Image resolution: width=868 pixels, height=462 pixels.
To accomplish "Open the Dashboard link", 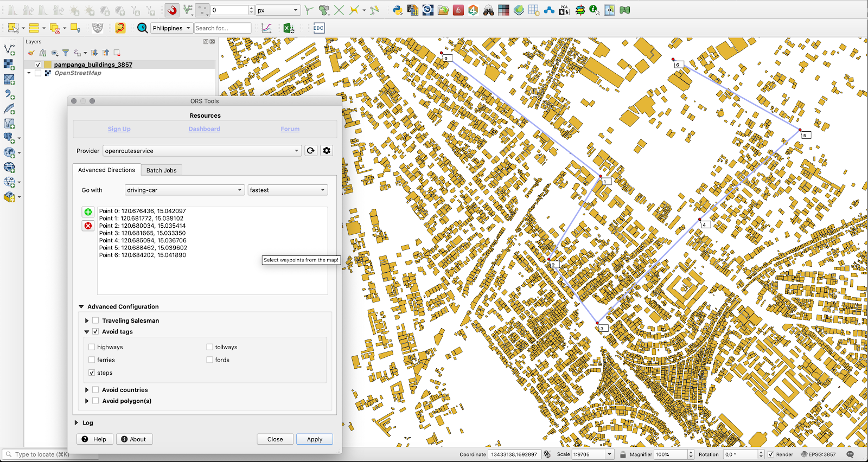I will (x=204, y=129).
